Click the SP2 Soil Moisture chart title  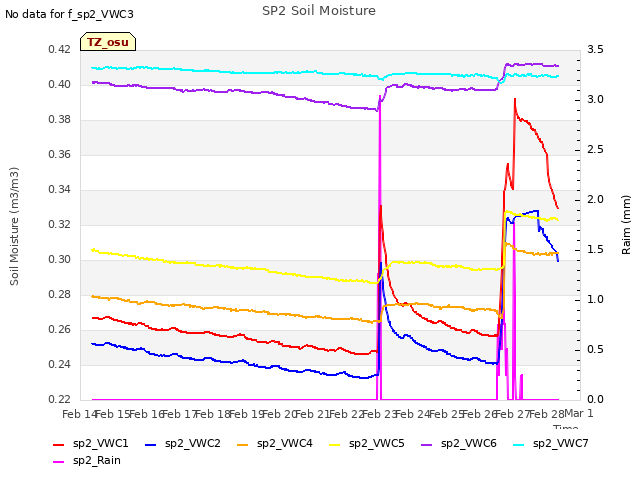319,11
